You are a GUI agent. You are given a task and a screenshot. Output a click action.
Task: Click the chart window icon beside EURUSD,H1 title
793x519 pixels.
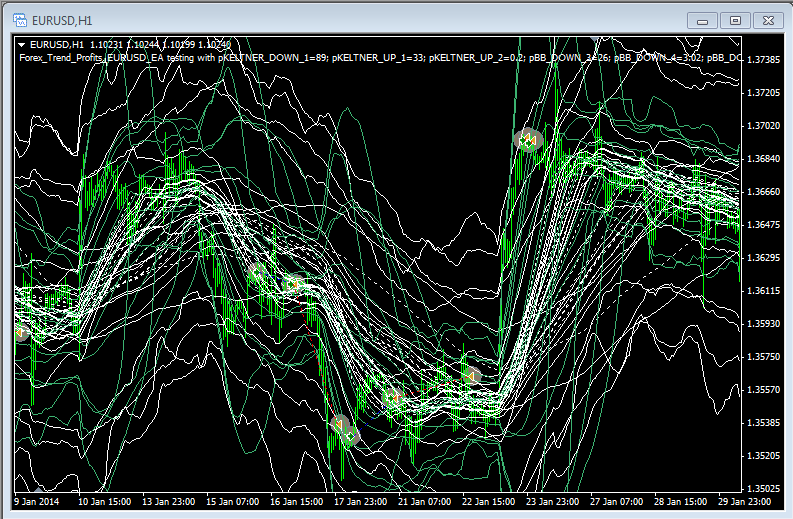click(x=20, y=21)
